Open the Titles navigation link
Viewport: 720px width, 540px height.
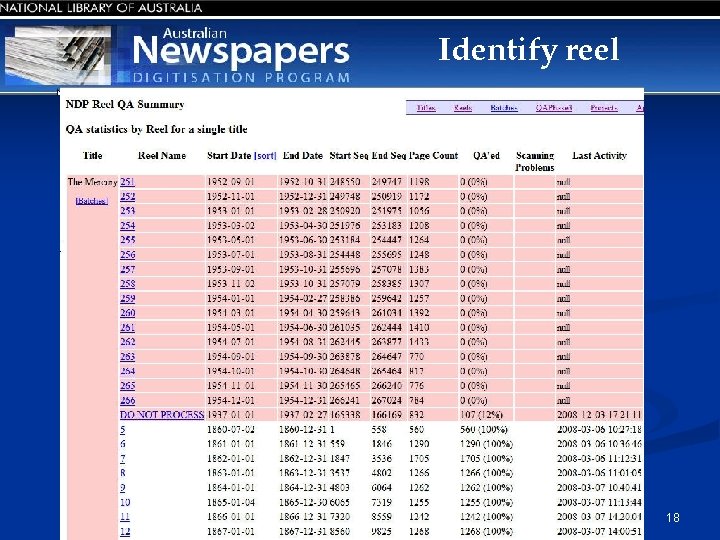pyautogui.click(x=426, y=108)
